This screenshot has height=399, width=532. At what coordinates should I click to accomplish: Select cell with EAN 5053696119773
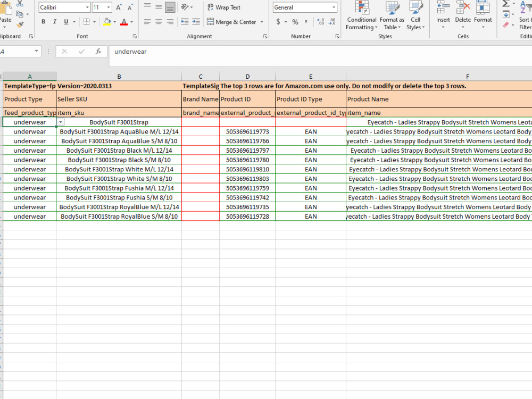click(247, 131)
